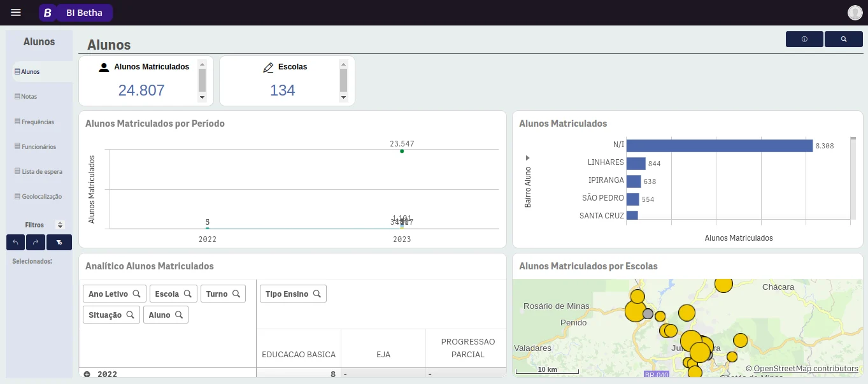This screenshot has height=384, width=868.
Task: Select the IPIRANGA bar in the chart
Action: [634, 181]
